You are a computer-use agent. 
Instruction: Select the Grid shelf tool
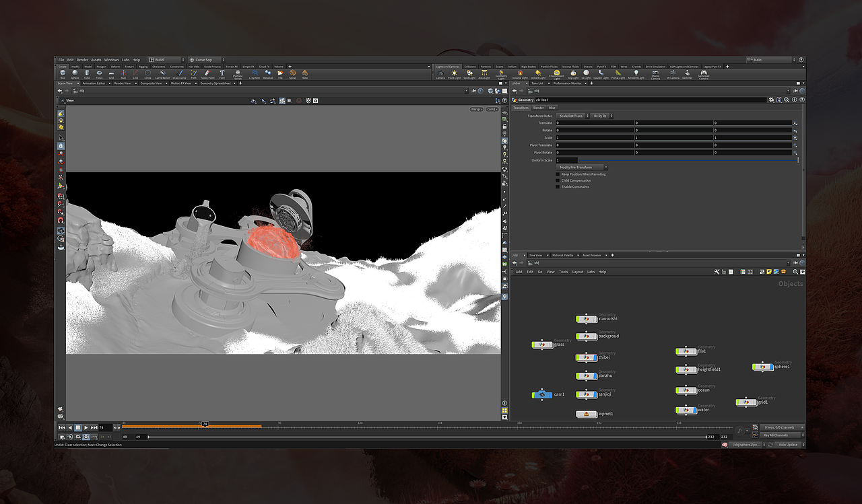coord(111,74)
